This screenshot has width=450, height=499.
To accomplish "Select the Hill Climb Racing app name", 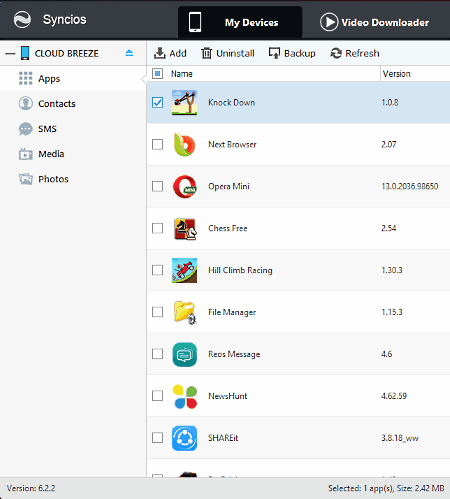I will pos(240,270).
